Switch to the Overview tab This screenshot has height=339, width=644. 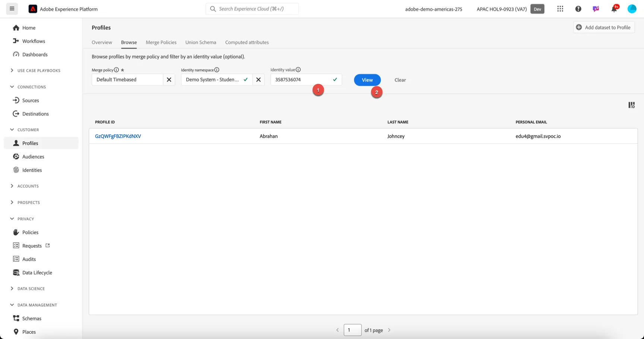click(102, 42)
